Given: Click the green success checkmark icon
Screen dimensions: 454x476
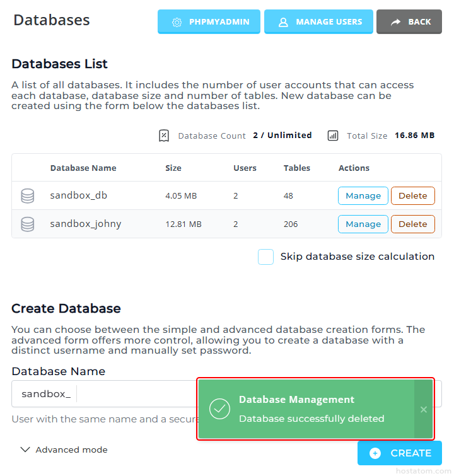Looking at the screenshot, I should pos(219,409).
